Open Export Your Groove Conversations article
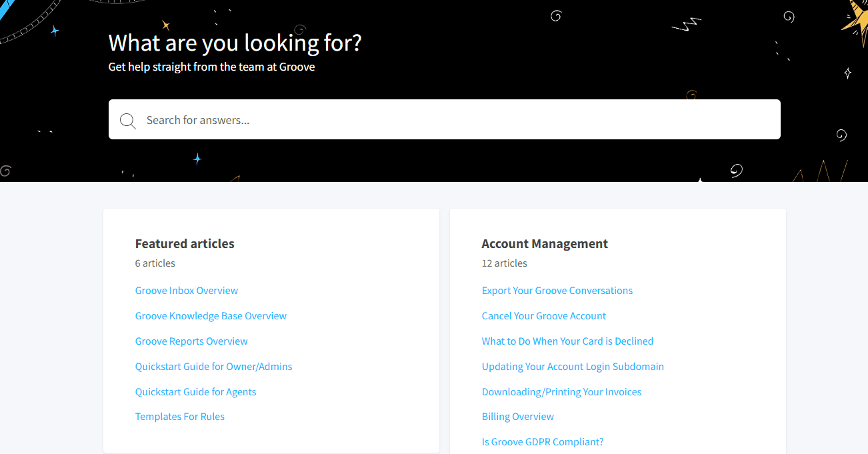The height and width of the screenshot is (454, 868). (557, 291)
